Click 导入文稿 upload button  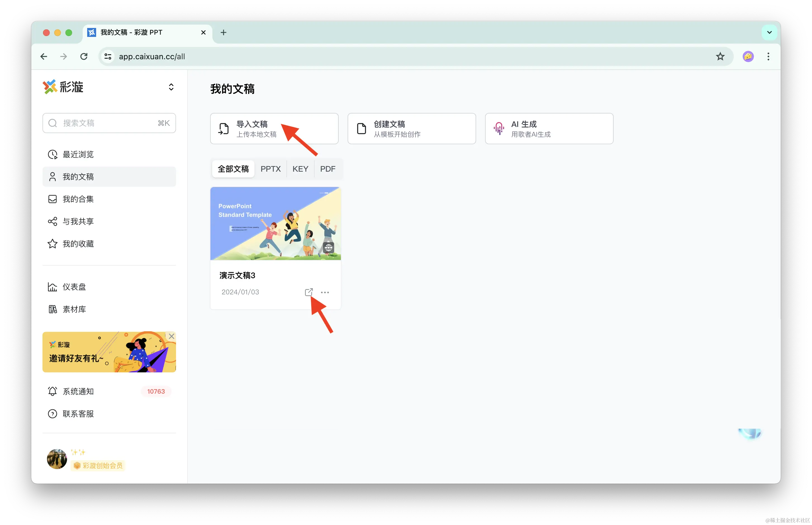(x=274, y=129)
